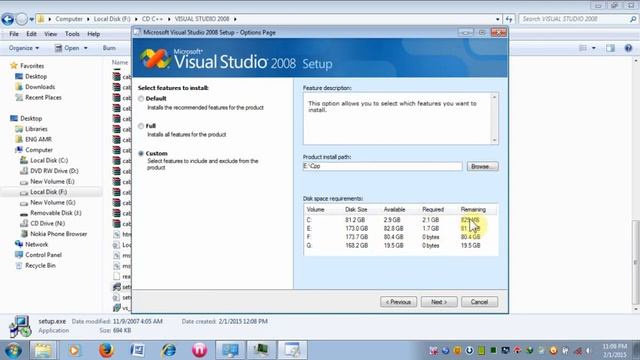640x360 pixels.
Task: Open the address bar history dropdown
Action: 498,19
